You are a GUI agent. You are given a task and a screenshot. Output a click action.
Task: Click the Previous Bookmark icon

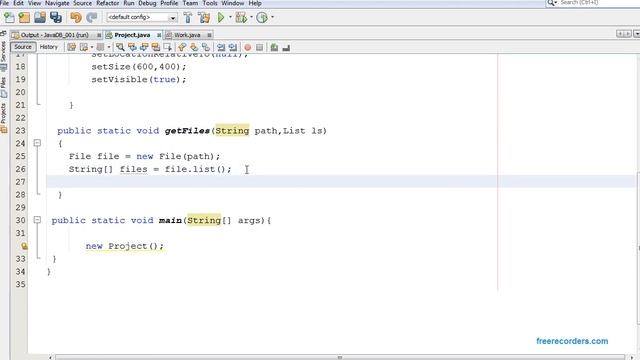point(182,47)
